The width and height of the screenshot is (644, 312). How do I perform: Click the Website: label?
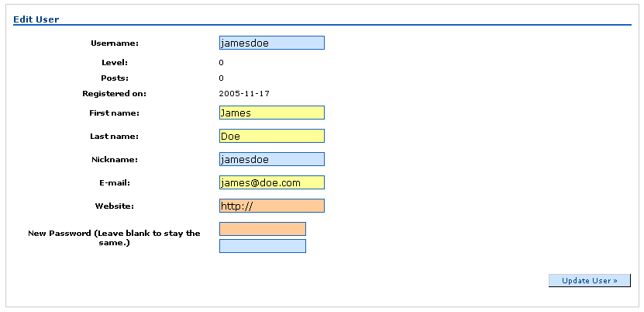pyautogui.click(x=115, y=206)
